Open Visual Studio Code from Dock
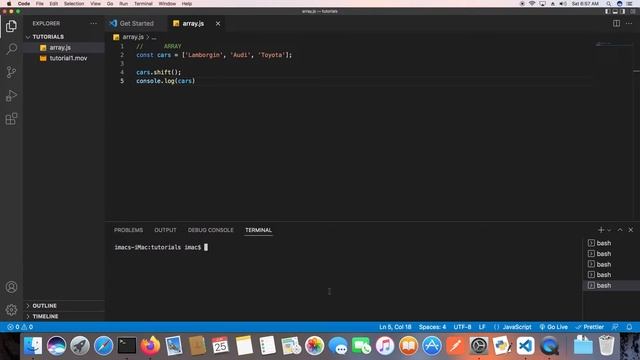Image resolution: width=640 pixels, height=360 pixels. pyautogui.click(x=526, y=346)
